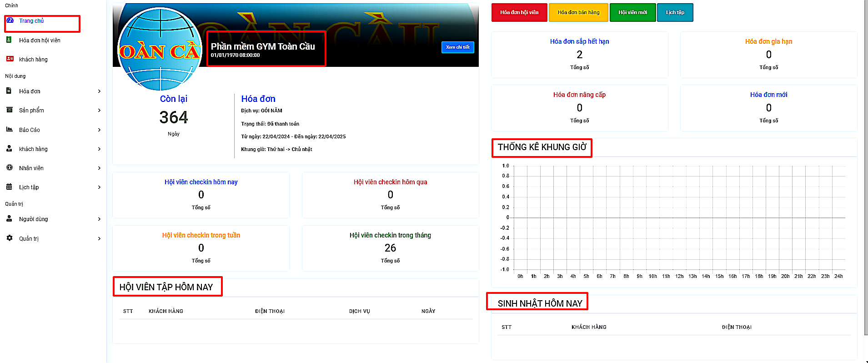Open the Nhân viên menu item

point(31,168)
